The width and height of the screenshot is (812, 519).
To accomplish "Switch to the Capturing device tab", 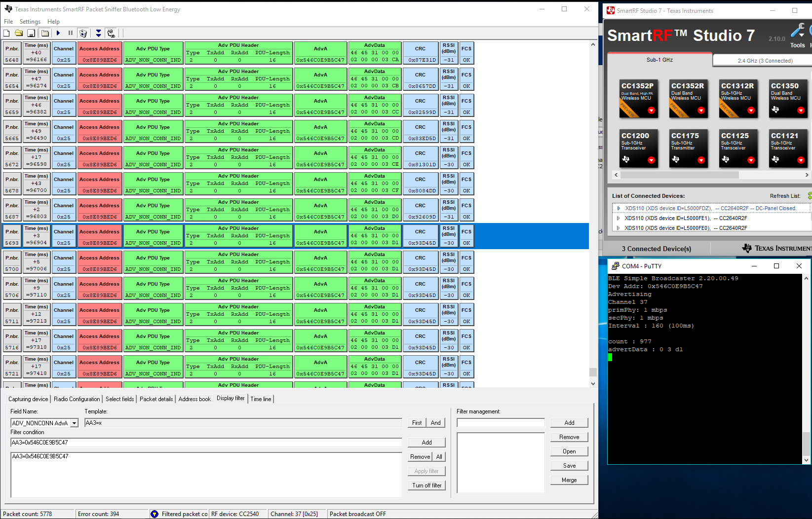I will (28, 399).
